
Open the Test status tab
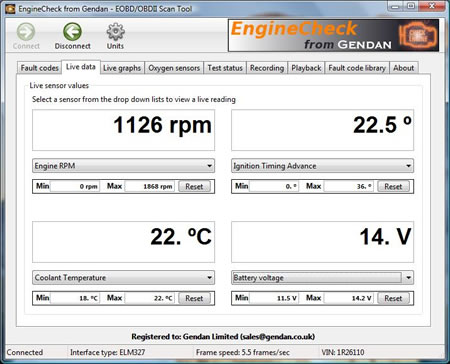pyautogui.click(x=225, y=68)
